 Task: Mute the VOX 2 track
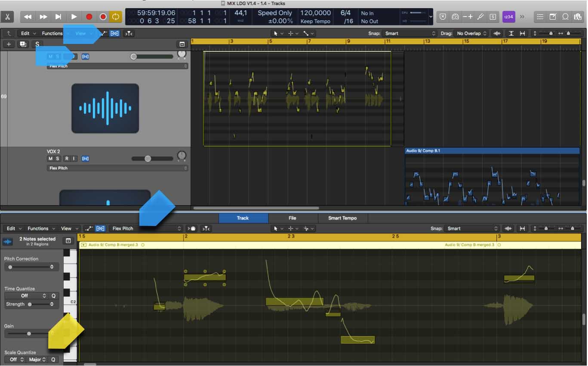[50, 158]
